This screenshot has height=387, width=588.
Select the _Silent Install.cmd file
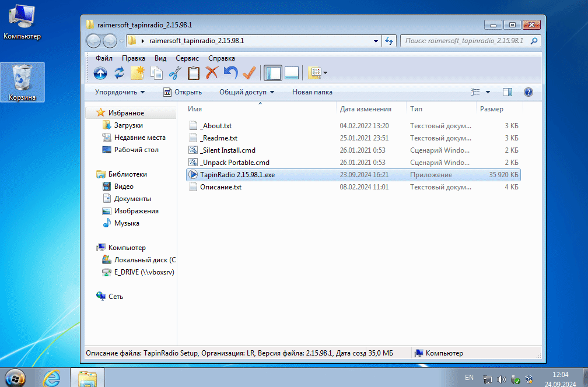(x=353, y=150)
